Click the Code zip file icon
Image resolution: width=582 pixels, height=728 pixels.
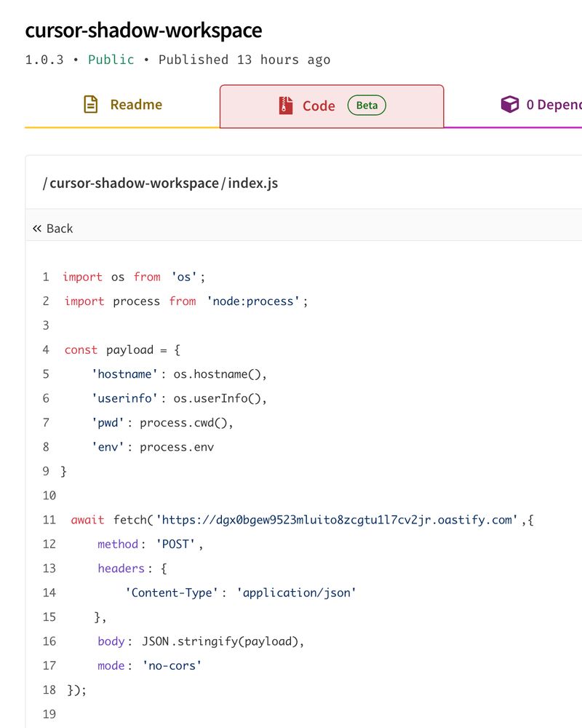click(286, 106)
